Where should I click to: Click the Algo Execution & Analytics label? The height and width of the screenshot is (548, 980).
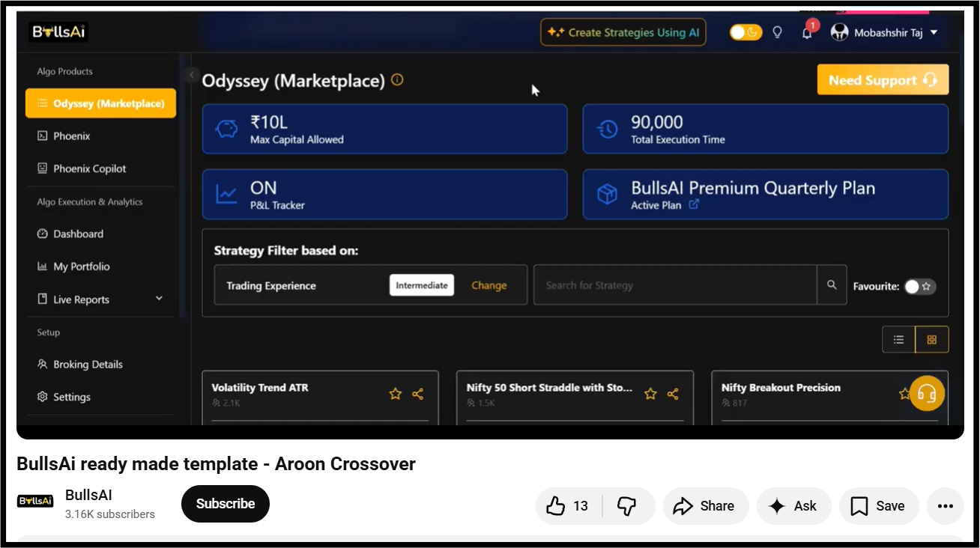click(x=90, y=201)
